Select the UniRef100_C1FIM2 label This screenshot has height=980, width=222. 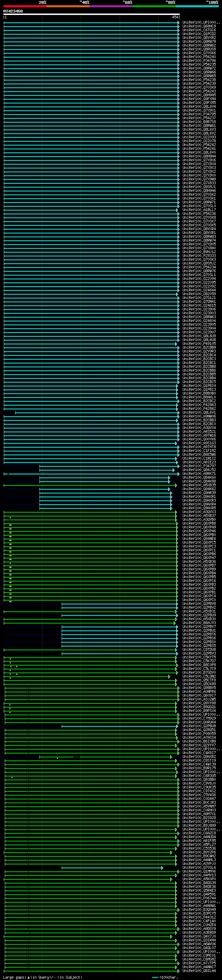tap(199, 451)
